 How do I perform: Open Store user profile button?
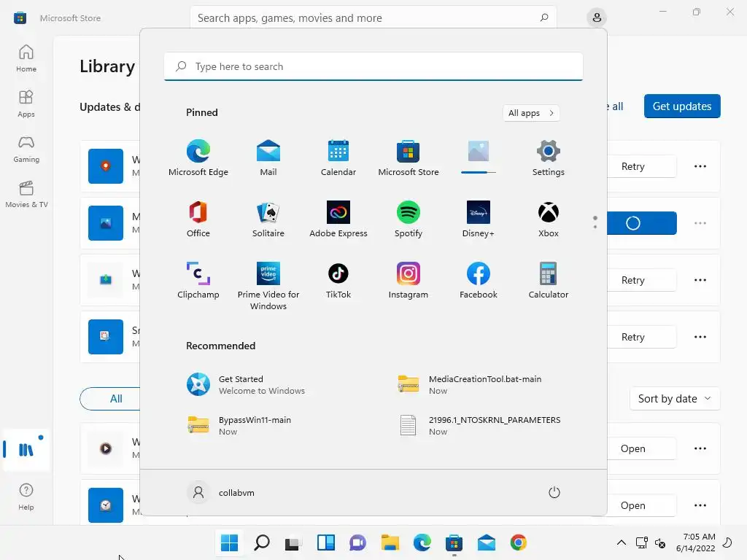(x=597, y=18)
